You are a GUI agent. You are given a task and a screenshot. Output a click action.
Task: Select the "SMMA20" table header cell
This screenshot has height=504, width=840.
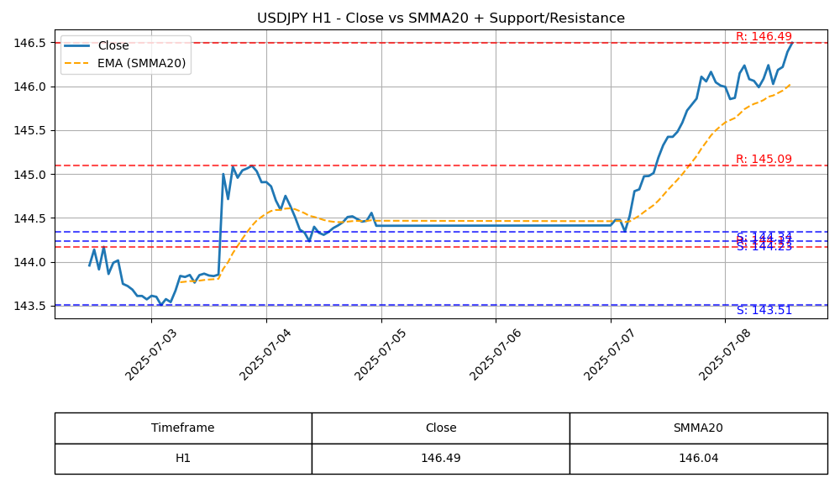point(699,428)
